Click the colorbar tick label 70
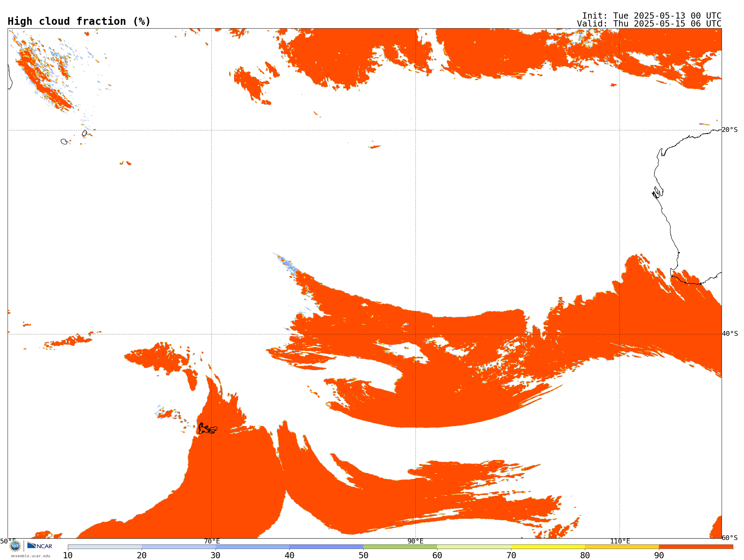This screenshot has width=744, height=560. point(511,556)
